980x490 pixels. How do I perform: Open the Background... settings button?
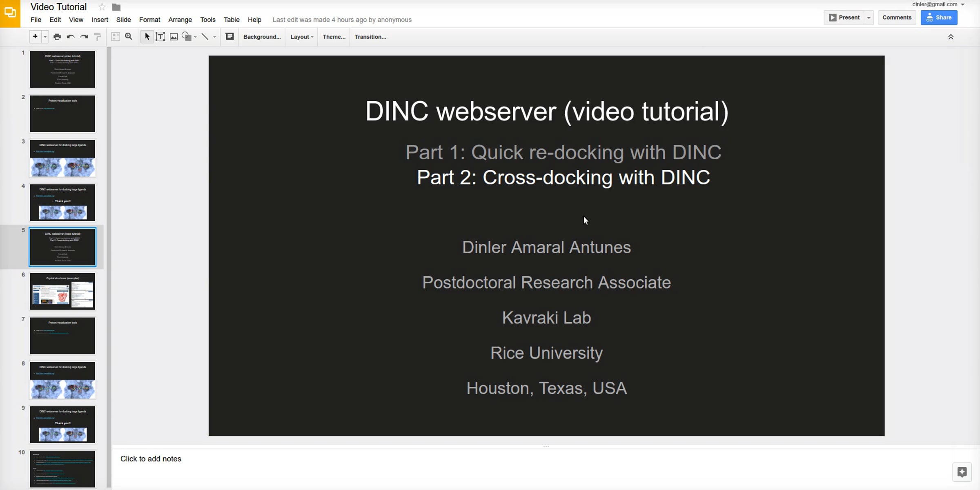point(262,37)
